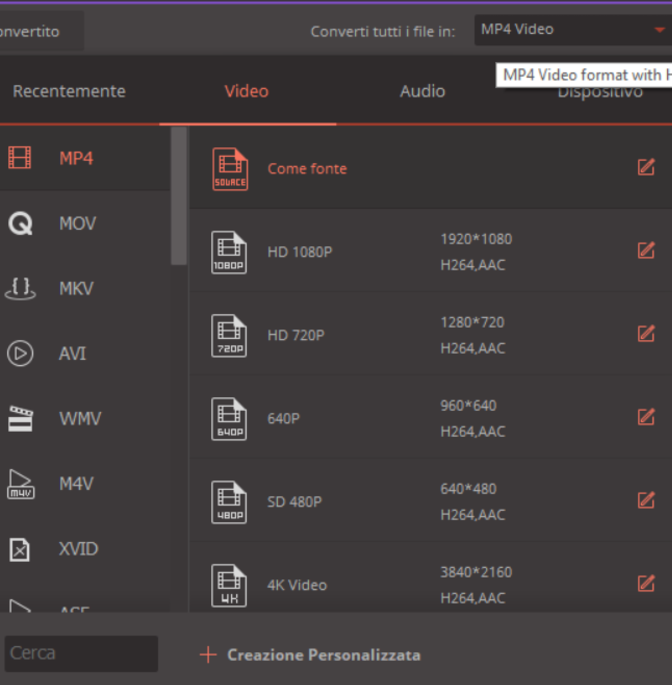This screenshot has width=672, height=685.
Task: Click the Come fonte source file icon
Action: (230, 169)
